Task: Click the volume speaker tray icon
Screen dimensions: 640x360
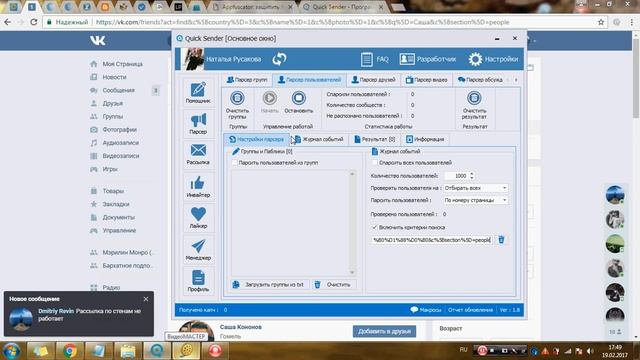Action: pos(590,351)
